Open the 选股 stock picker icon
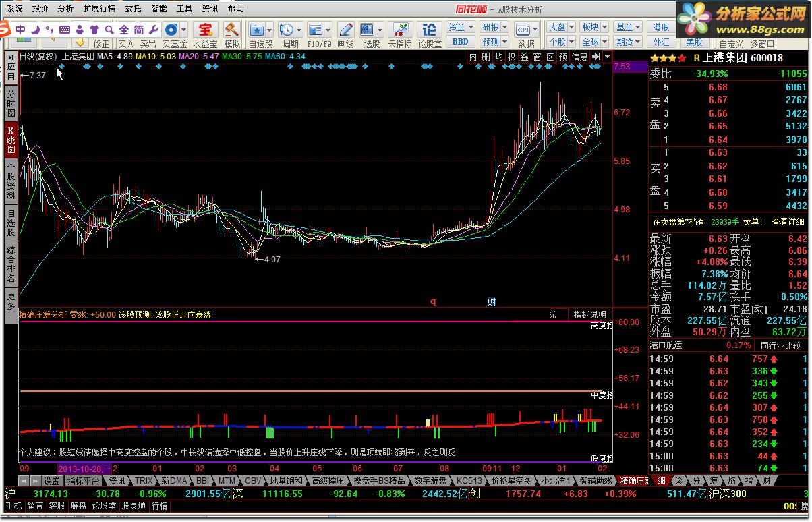 (x=368, y=29)
